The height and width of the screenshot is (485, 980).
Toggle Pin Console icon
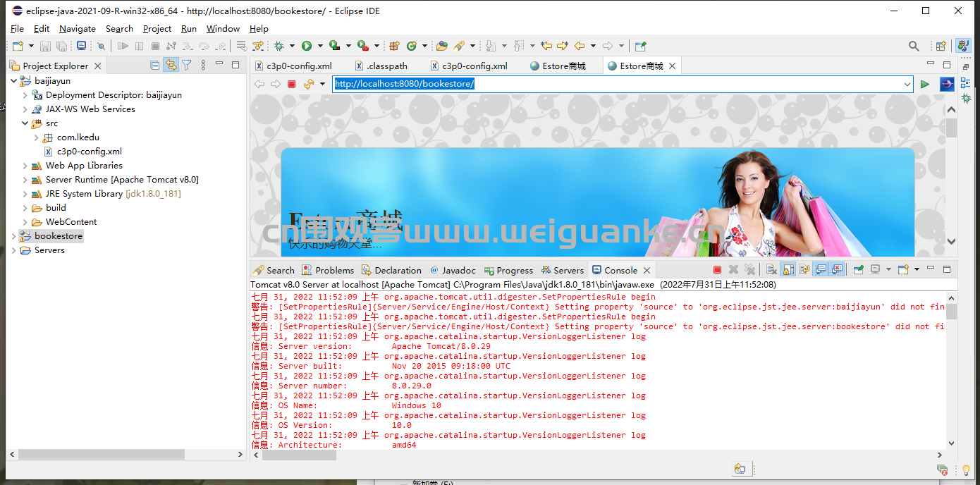pyautogui.click(x=859, y=270)
